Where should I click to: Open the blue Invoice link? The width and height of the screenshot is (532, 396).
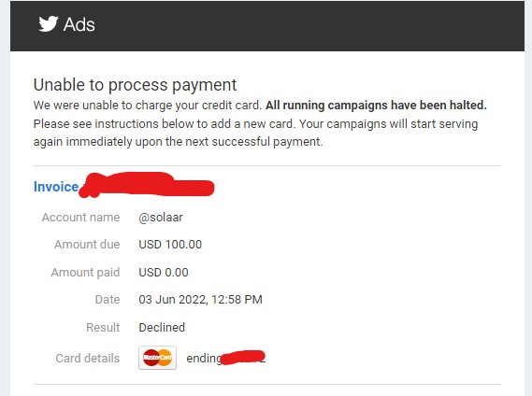click(56, 187)
